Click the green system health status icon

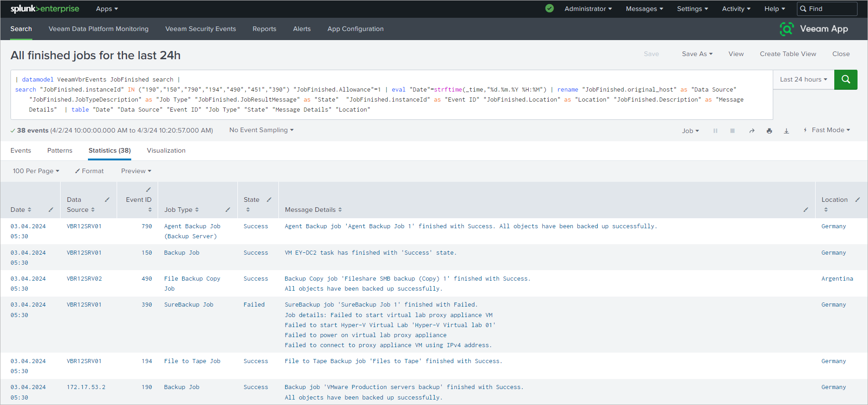pos(550,8)
